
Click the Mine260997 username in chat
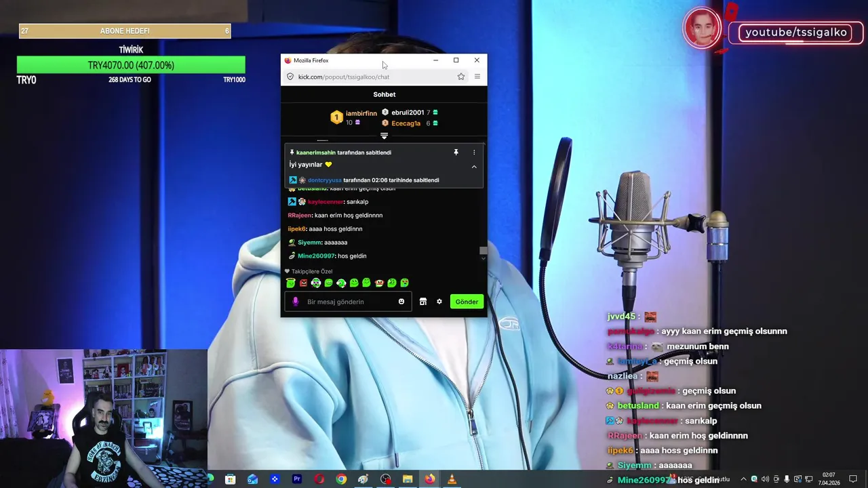(x=316, y=256)
